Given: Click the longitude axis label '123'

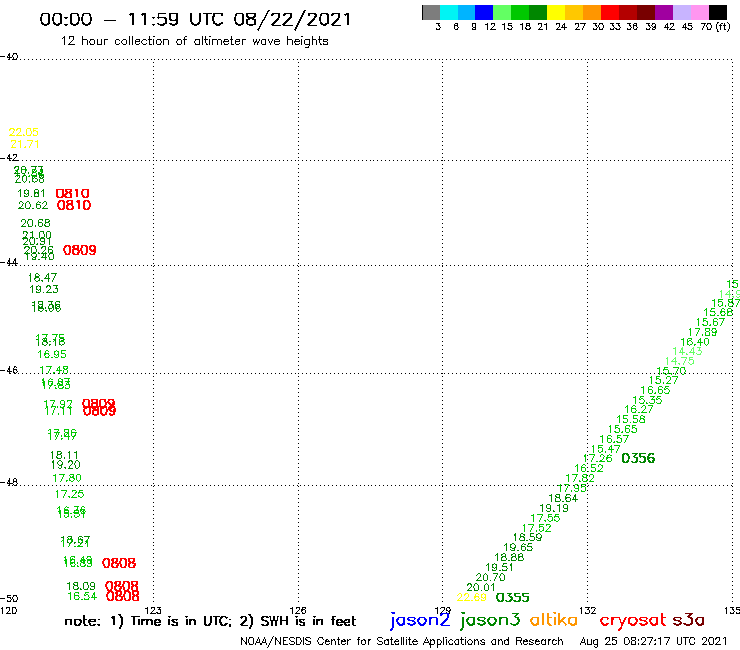Looking at the screenshot, I should coord(153,610).
